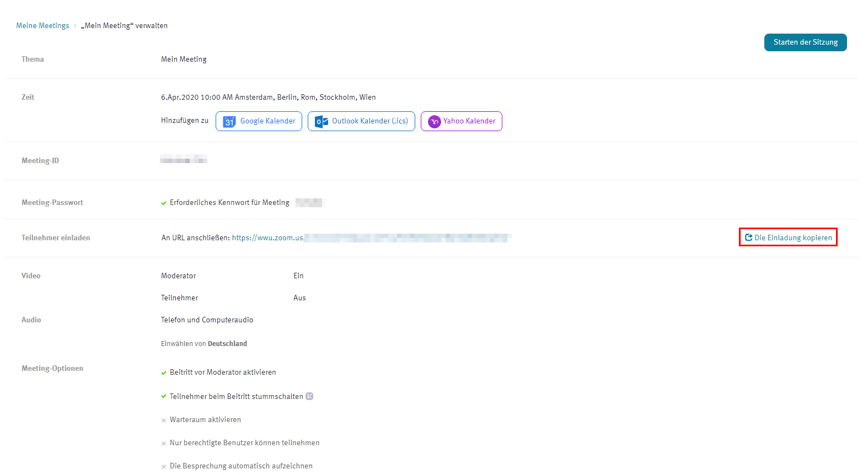Click the Teilnehmer einladen label
Image resolution: width=868 pixels, height=475 pixels.
(x=56, y=237)
